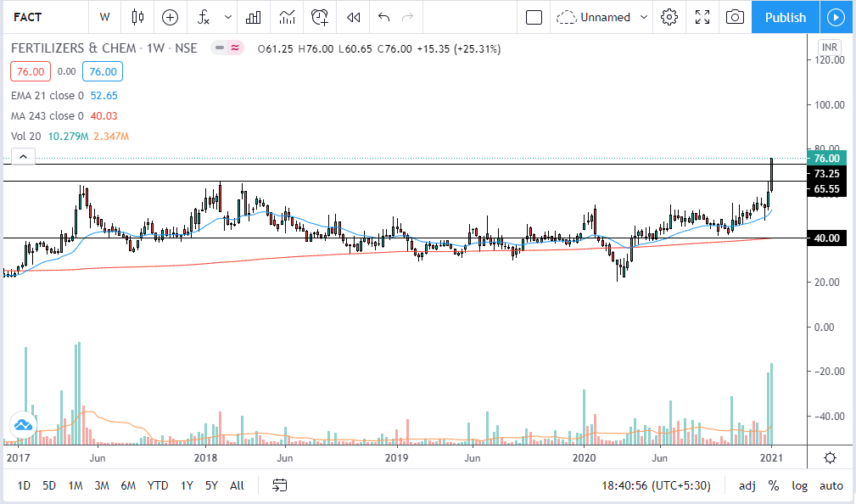
Task: Click the 40.00 horizontal line price label
Action: (x=826, y=238)
